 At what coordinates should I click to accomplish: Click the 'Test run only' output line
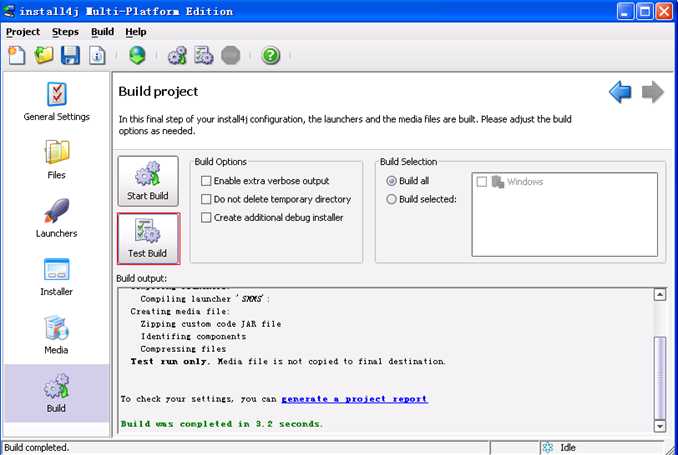tap(288, 361)
